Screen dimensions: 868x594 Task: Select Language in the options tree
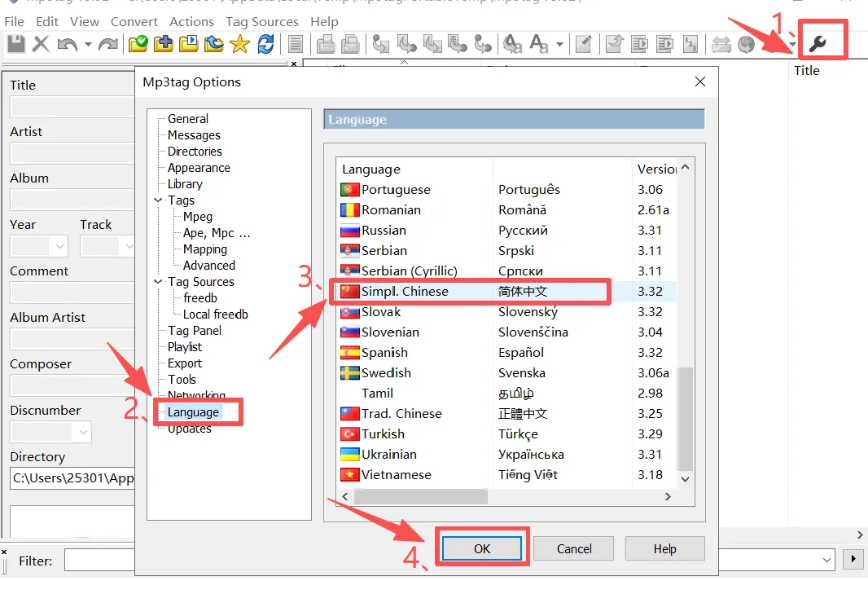click(193, 411)
